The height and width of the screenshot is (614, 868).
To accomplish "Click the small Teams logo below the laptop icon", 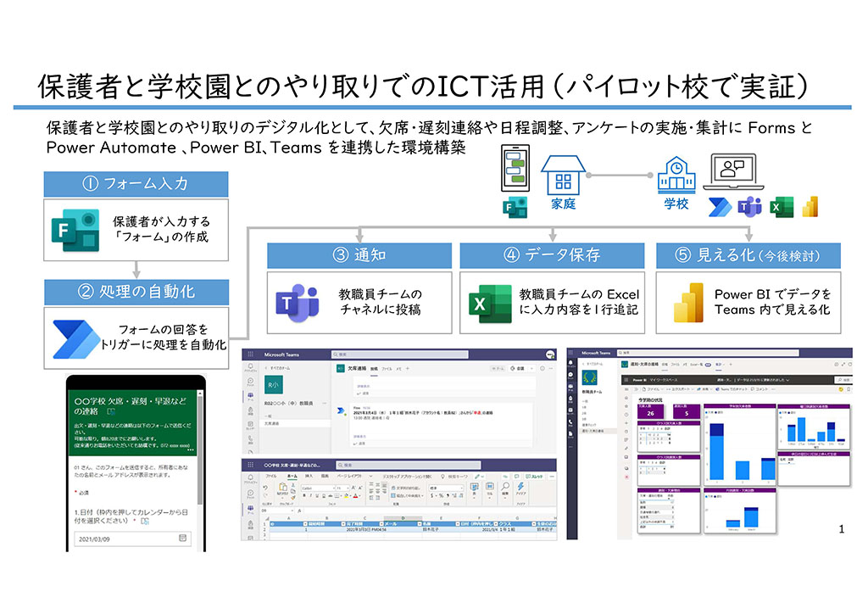I will [x=749, y=207].
